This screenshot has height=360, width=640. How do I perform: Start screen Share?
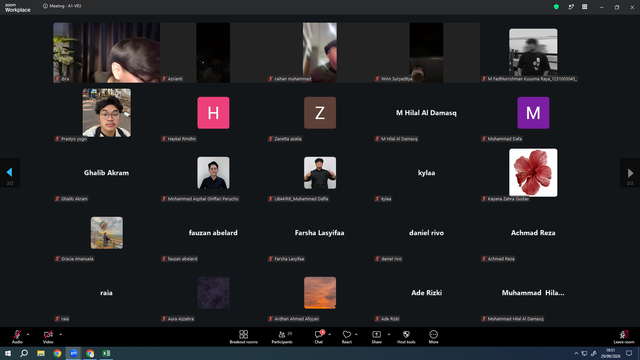click(376, 337)
